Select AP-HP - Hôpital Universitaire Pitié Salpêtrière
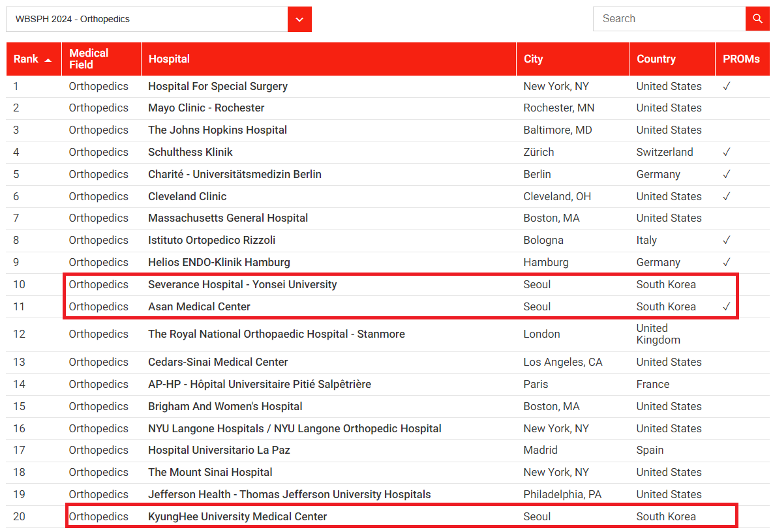The image size is (773, 532). 260,384
